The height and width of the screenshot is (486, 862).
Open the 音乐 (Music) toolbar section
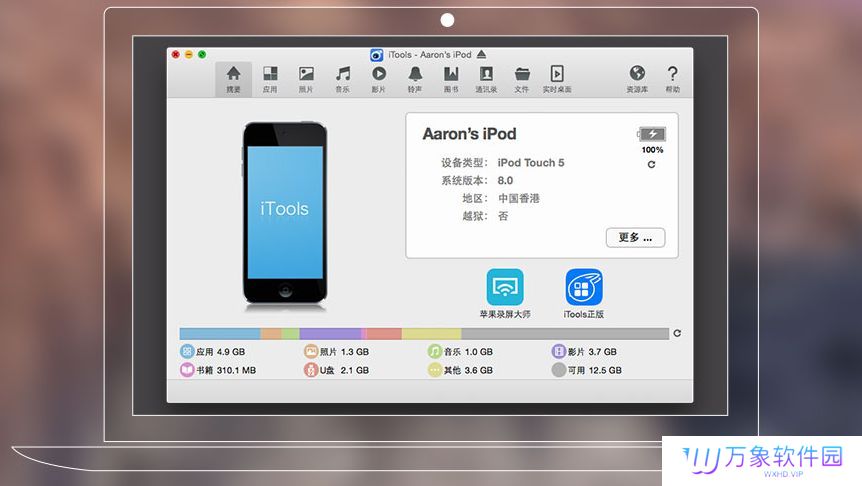pos(342,80)
